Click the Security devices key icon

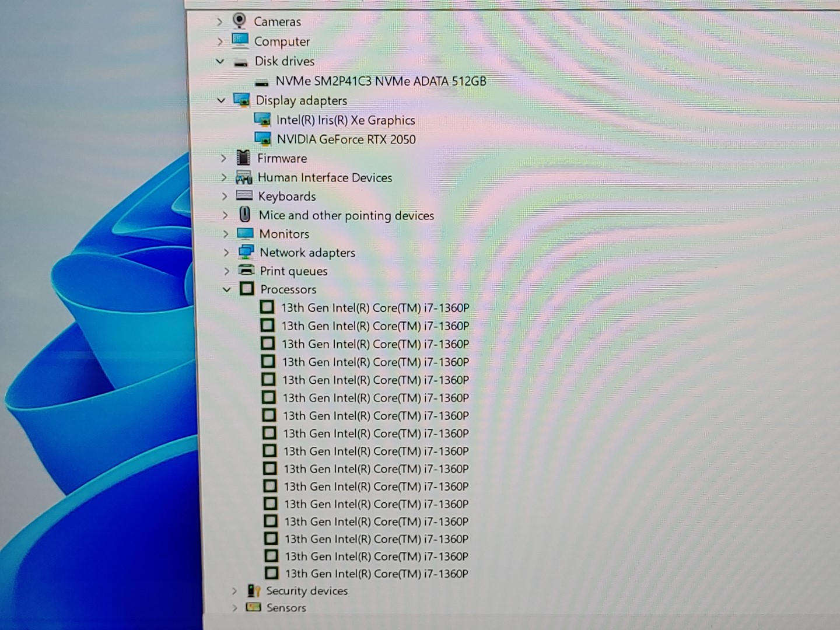coord(253,590)
